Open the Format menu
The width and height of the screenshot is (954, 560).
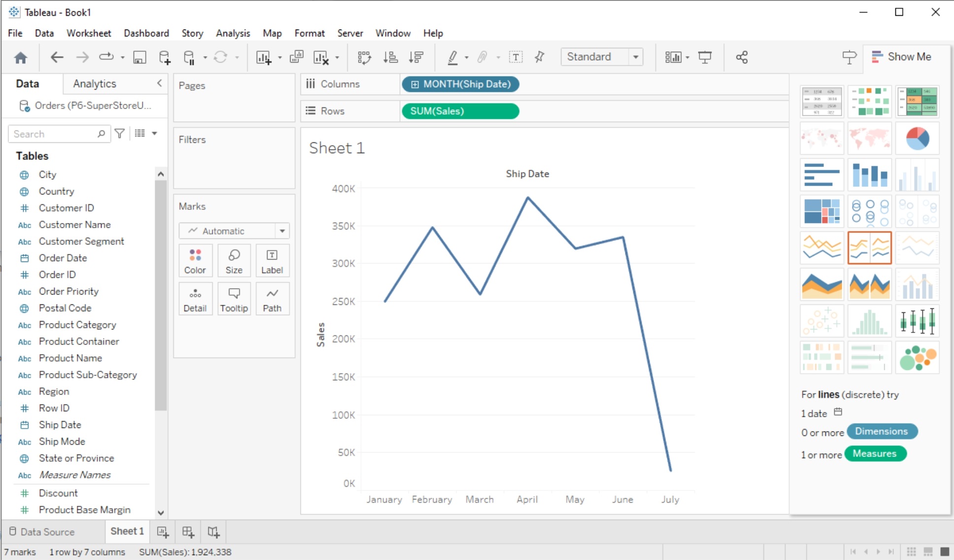click(309, 33)
